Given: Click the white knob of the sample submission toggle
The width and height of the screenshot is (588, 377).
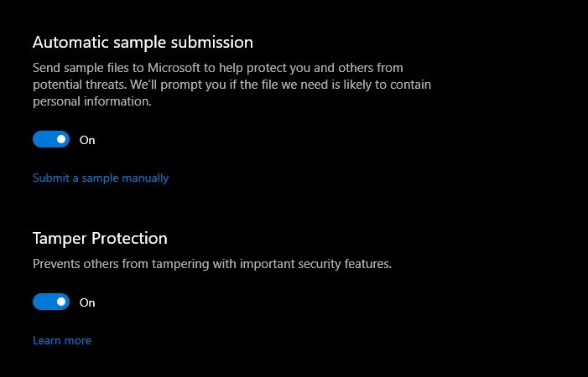Looking at the screenshot, I should point(60,139).
